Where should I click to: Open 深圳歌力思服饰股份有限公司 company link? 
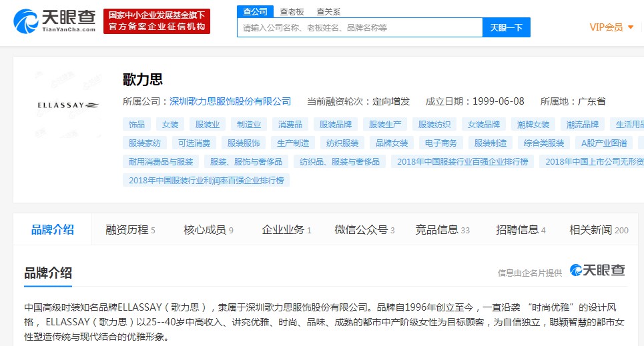pos(230,101)
